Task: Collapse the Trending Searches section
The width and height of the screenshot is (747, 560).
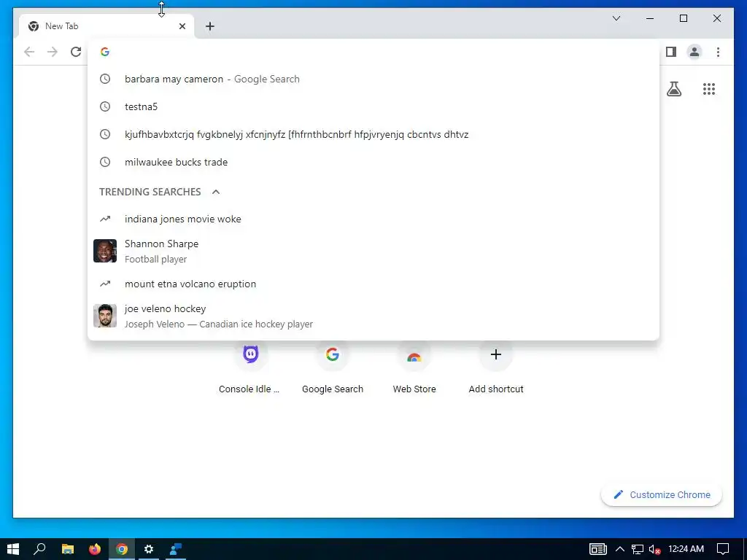Action: [216, 192]
